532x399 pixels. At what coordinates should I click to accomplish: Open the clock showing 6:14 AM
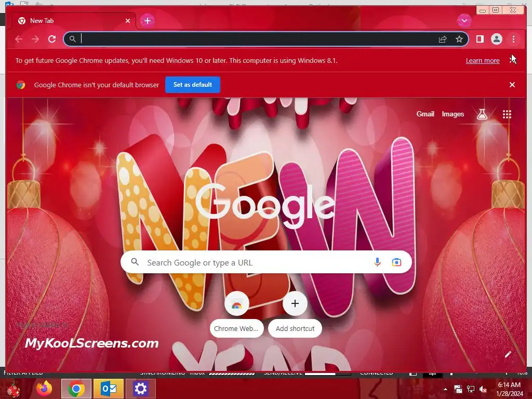(509, 389)
